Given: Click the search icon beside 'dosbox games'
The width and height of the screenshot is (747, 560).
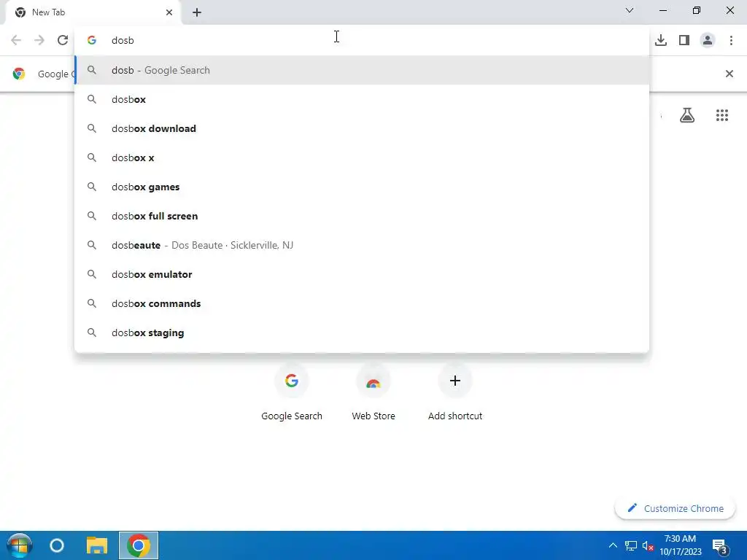Looking at the screenshot, I should click(x=92, y=187).
